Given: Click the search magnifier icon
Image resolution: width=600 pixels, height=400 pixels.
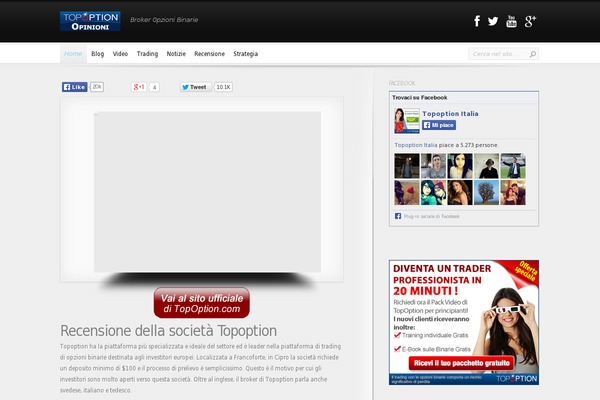Looking at the screenshot, I should click(x=533, y=54).
